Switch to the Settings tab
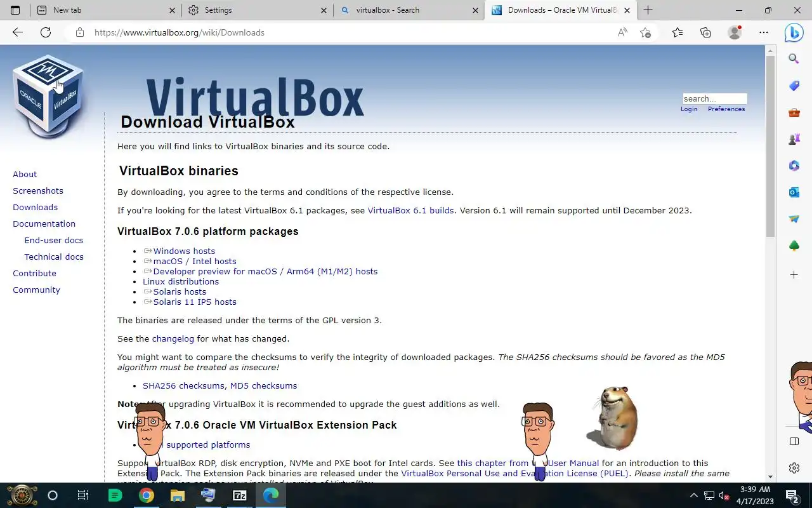Screen dimensions: 812x508 click(258, 10)
